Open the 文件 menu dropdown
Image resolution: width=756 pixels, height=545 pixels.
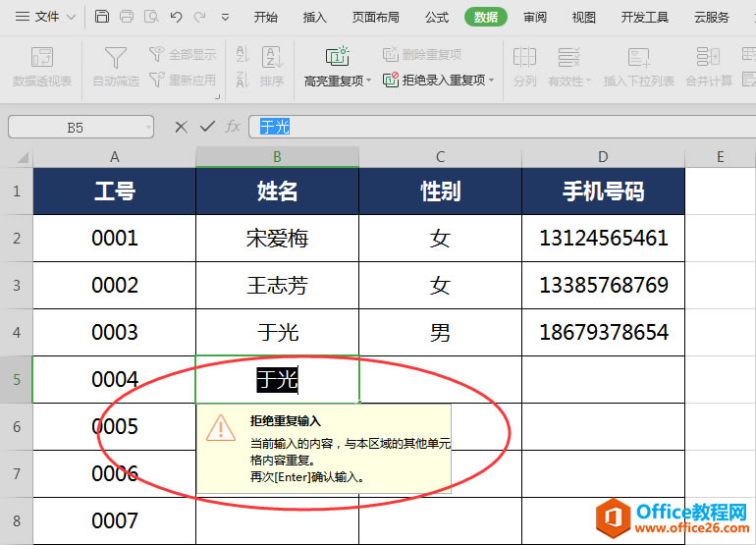click(43, 17)
